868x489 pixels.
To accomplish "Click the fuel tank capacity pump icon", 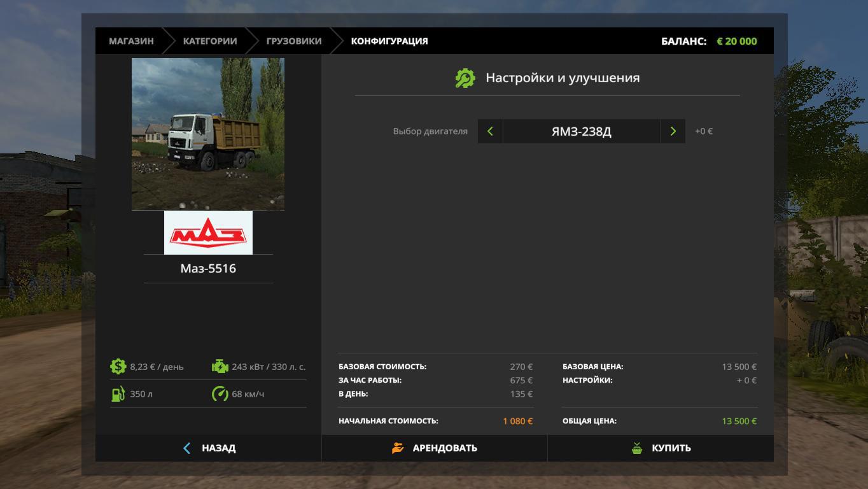I will (x=118, y=394).
